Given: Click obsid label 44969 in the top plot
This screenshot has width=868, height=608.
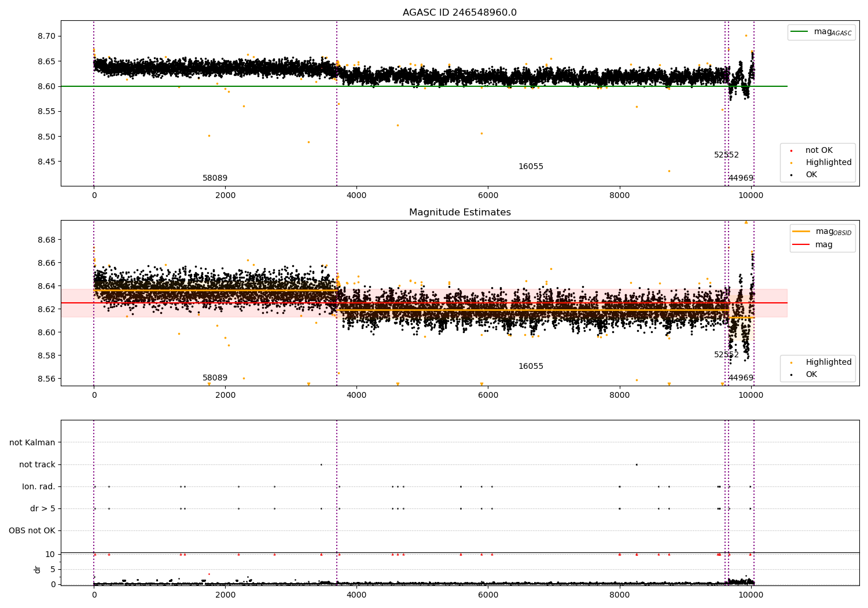Looking at the screenshot, I should point(741,178).
